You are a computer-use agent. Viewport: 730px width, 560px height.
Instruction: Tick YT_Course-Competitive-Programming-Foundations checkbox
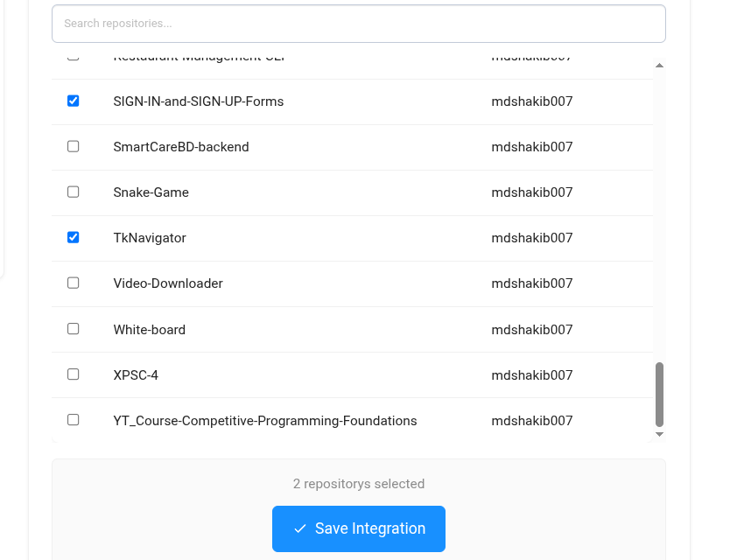(x=74, y=420)
